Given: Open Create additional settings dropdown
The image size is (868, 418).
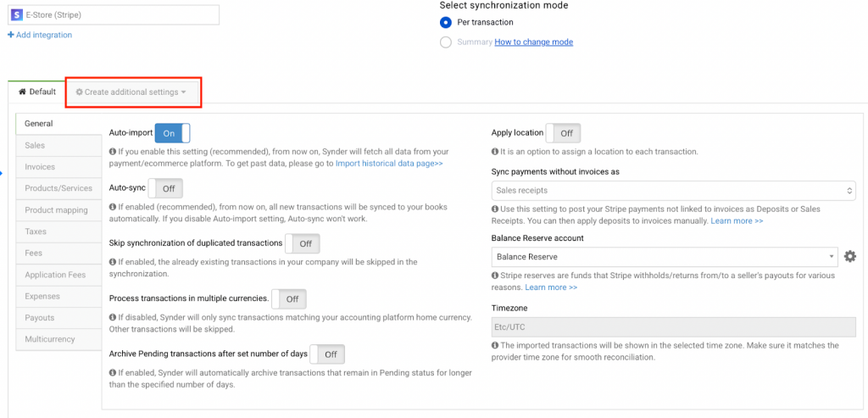Looking at the screenshot, I should (x=131, y=92).
